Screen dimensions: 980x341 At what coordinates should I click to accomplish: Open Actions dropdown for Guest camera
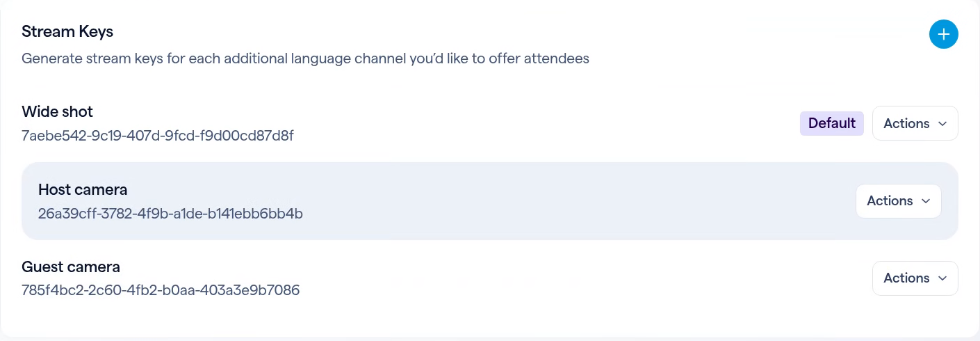click(915, 278)
